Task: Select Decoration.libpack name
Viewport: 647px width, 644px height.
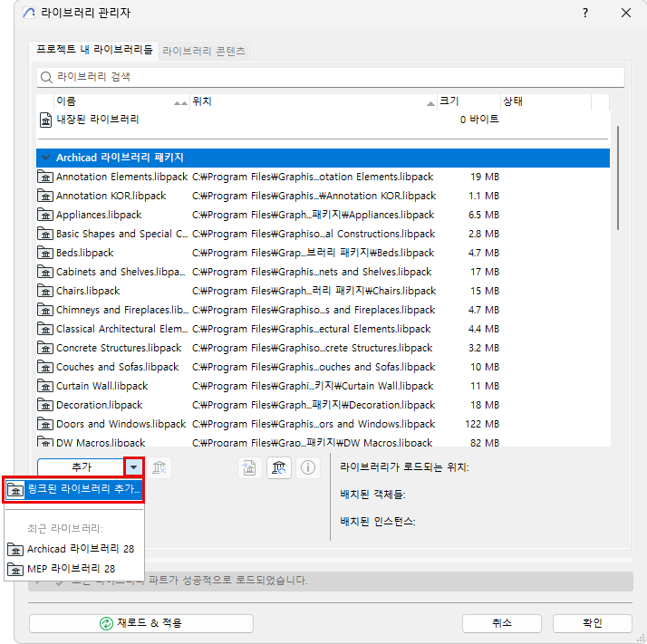Action: [x=99, y=405]
